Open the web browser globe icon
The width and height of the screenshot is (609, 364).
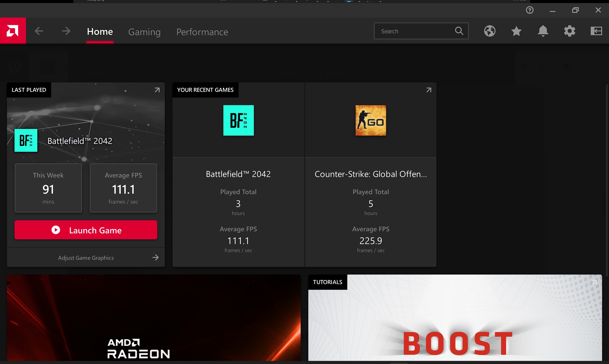(x=490, y=31)
